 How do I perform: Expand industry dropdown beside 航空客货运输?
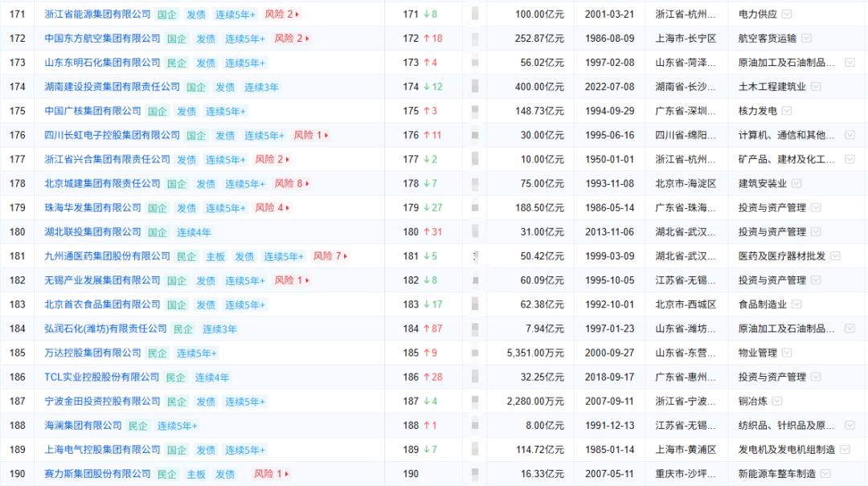806,39
